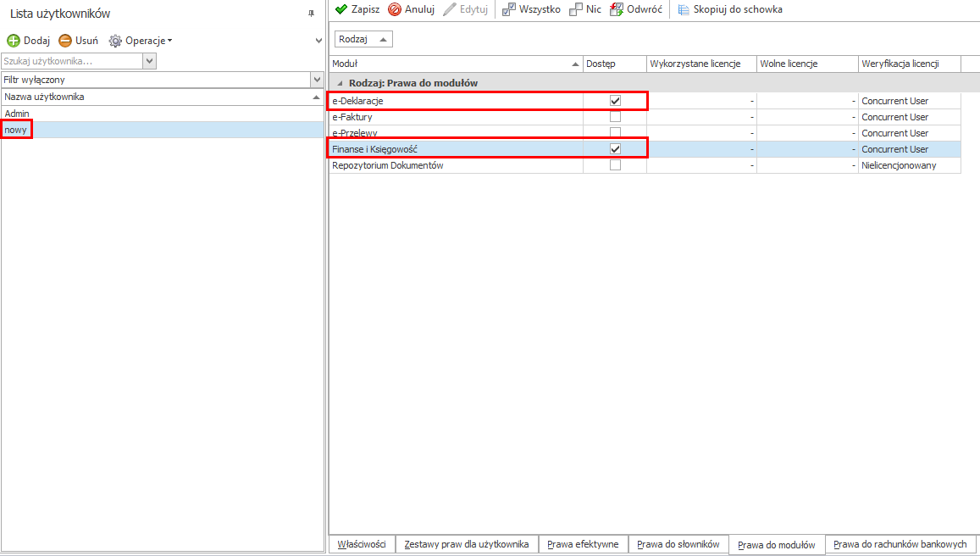Expand the Filtr wyłączony dropdown
This screenshot has width=980, height=556.
pos(318,80)
